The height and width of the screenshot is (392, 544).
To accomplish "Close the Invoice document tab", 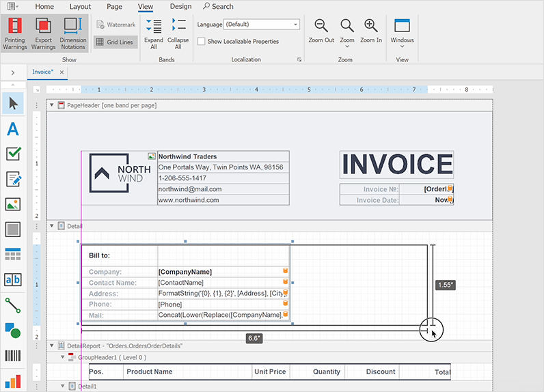I will tap(62, 72).
